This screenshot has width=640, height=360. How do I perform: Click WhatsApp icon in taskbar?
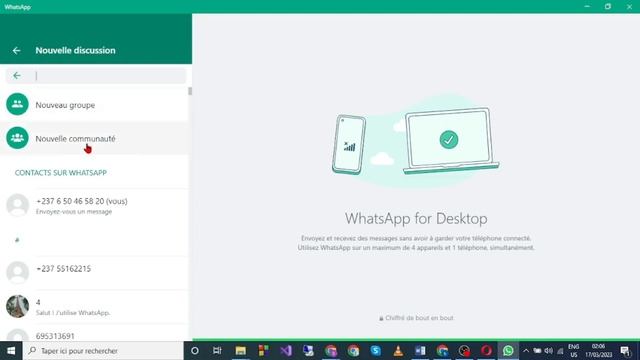[508, 351]
